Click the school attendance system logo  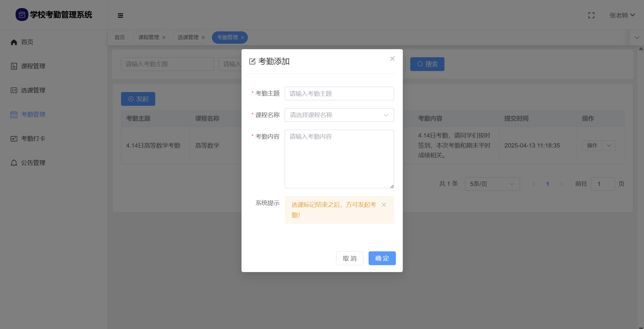click(22, 15)
